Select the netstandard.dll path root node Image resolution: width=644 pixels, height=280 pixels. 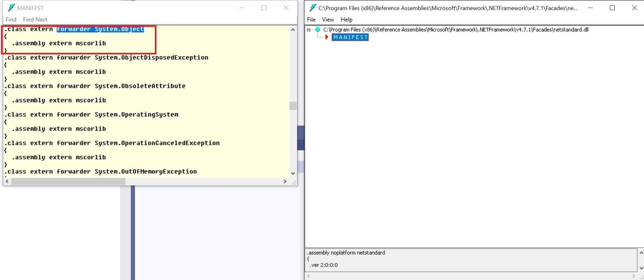pos(455,30)
